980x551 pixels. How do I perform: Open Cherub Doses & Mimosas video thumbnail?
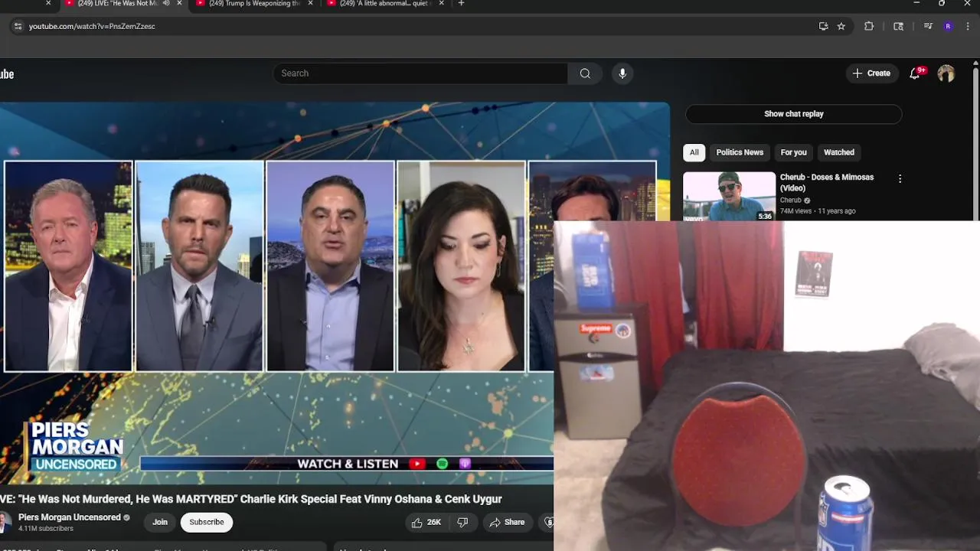(x=729, y=196)
